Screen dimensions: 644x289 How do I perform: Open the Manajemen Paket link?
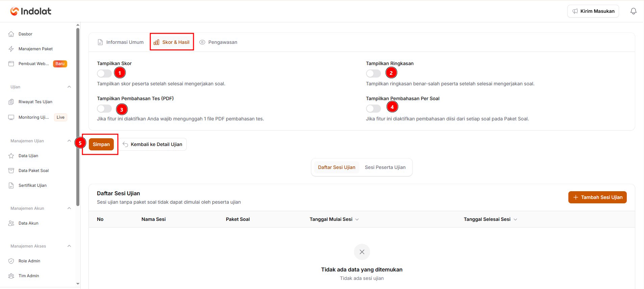click(x=35, y=49)
